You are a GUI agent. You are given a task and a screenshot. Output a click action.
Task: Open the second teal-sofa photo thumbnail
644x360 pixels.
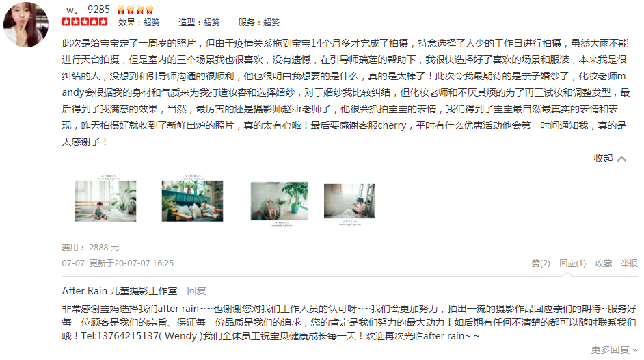pos(192,199)
